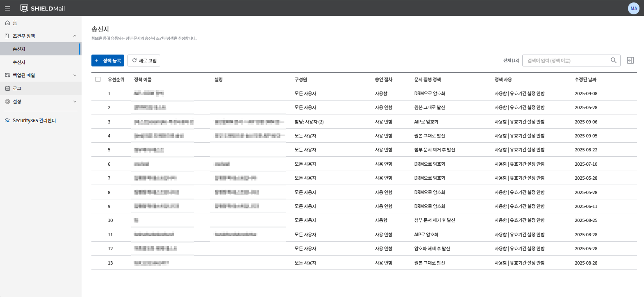This screenshot has width=644, height=297.
Task: Click AIP로 암호화 in row 3
Action: pyautogui.click(x=426, y=122)
